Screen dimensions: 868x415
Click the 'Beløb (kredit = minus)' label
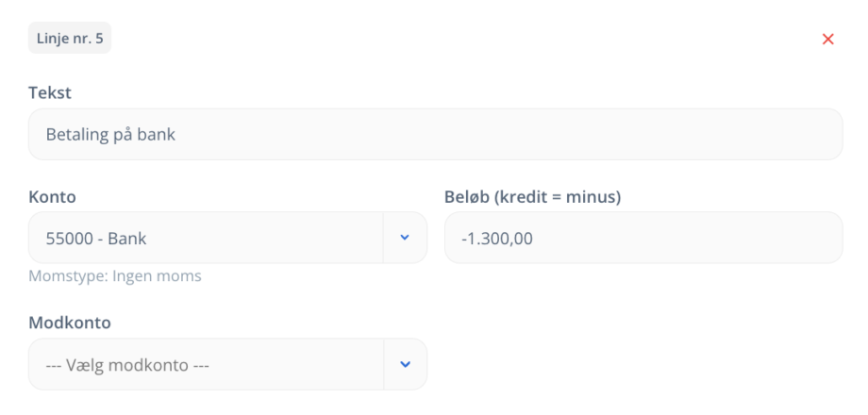tap(532, 196)
